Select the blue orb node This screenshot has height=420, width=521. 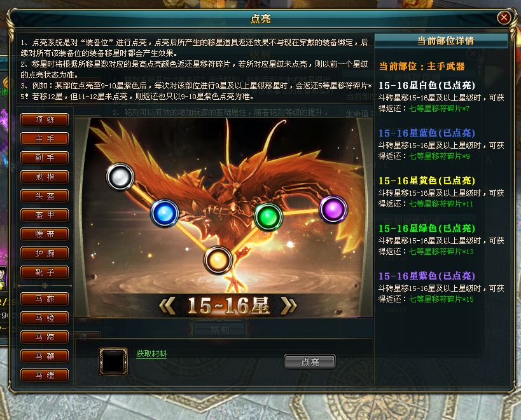click(x=165, y=213)
